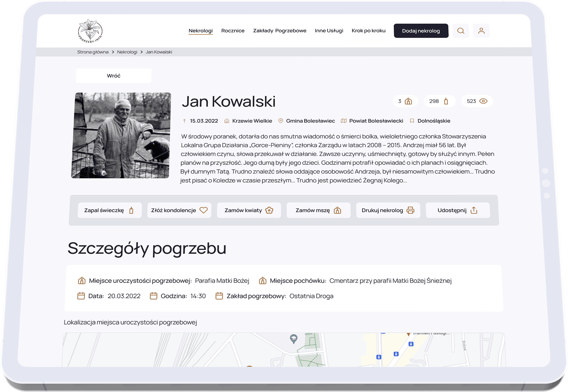Open the Nekrologi menu item

click(201, 31)
